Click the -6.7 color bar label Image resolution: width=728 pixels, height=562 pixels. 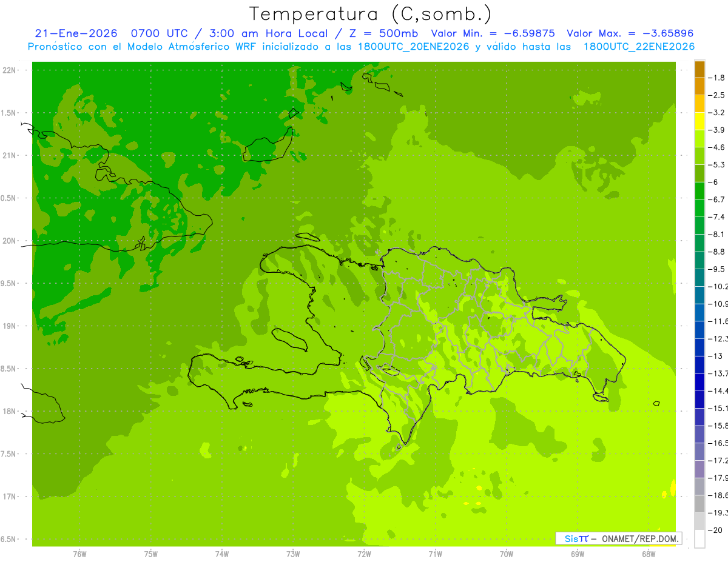(716, 199)
